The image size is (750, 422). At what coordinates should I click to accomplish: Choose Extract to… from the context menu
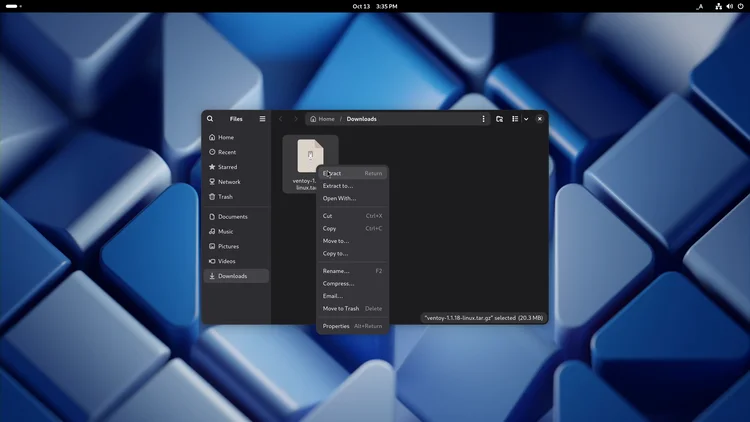point(353,186)
